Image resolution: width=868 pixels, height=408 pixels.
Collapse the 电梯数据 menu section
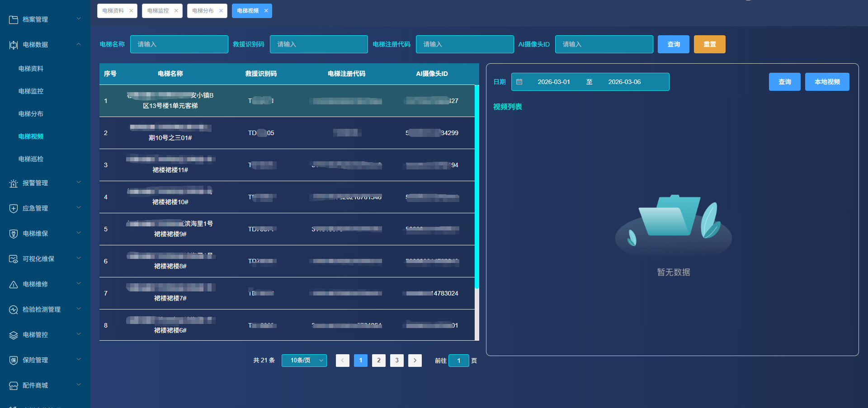[79, 44]
